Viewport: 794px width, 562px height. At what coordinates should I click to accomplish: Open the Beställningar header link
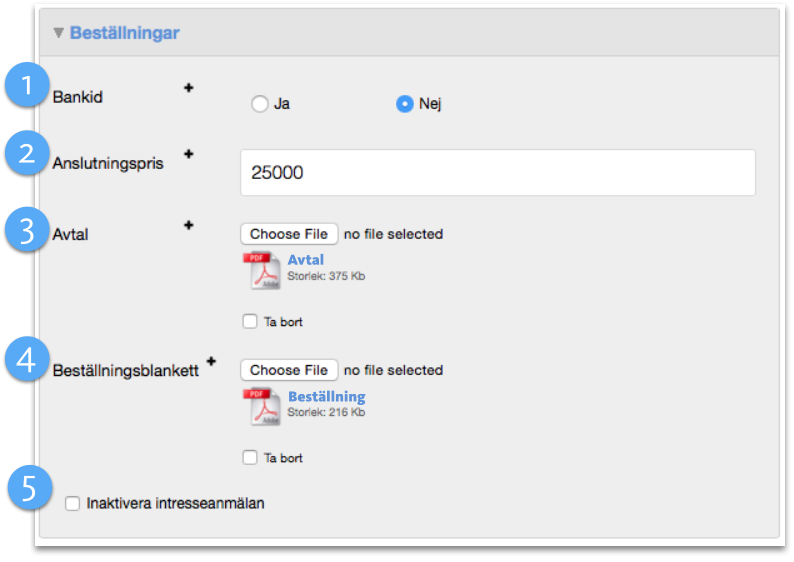pos(125,33)
